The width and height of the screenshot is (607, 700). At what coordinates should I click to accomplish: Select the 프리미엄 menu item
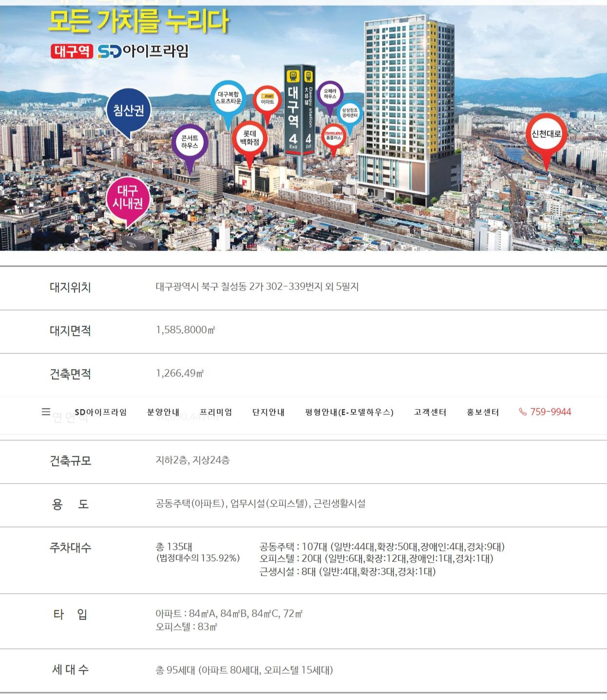coord(216,412)
